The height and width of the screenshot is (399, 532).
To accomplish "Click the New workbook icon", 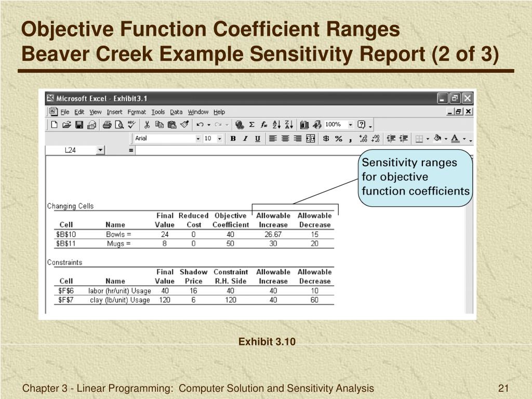I will (54, 125).
